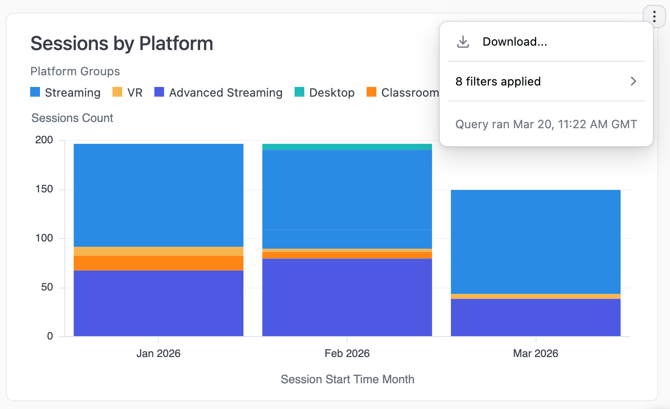This screenshot has width=670, height=409.
Task: Toggle the VR legend label
Action: (135, 93)
